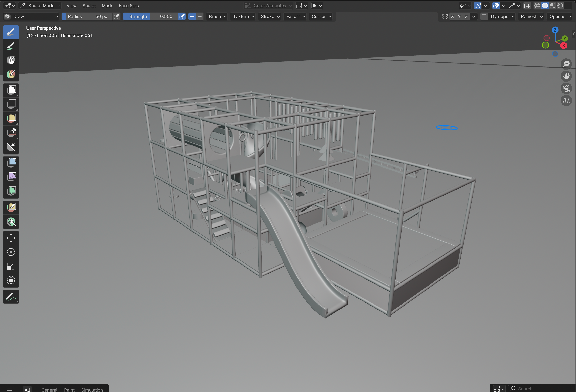Toggle X axis symmetry
This screenshot has height=392, width=576.
[x=452, y=16]
